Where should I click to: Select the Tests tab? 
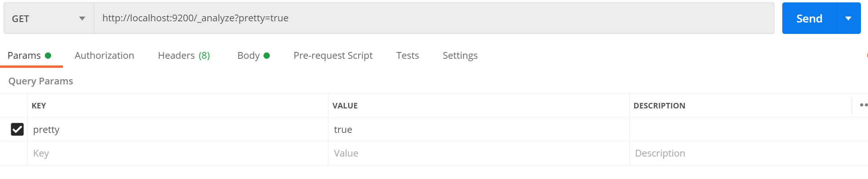(x=407, y=56)
